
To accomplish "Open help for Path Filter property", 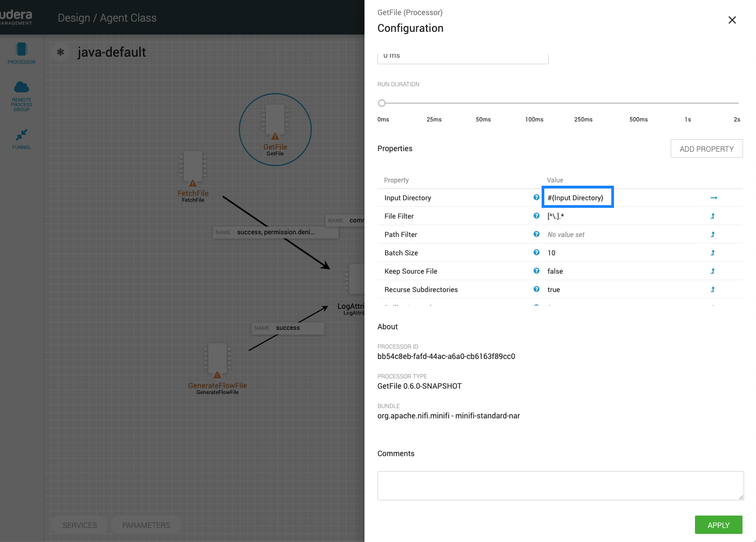I will point(536,234).
